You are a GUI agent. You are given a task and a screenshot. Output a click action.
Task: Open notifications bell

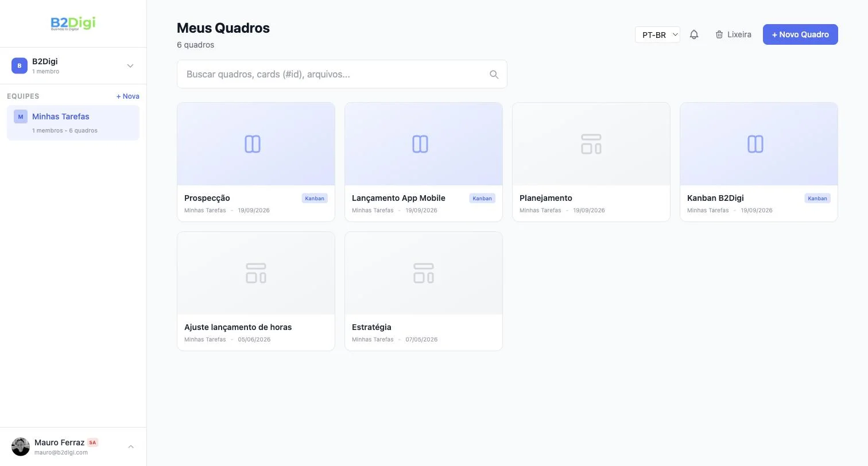point(694,34)
